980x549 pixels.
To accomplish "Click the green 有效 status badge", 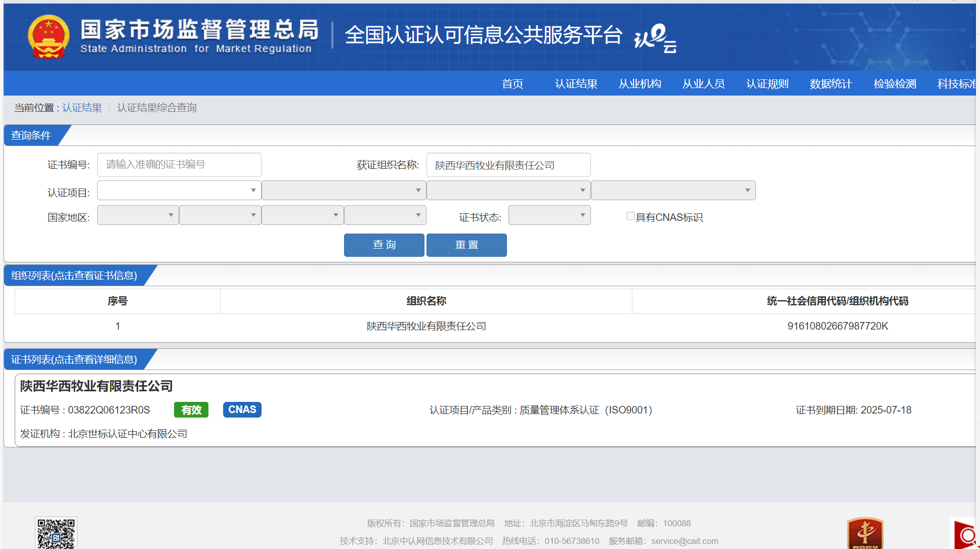I will (191, 410).
